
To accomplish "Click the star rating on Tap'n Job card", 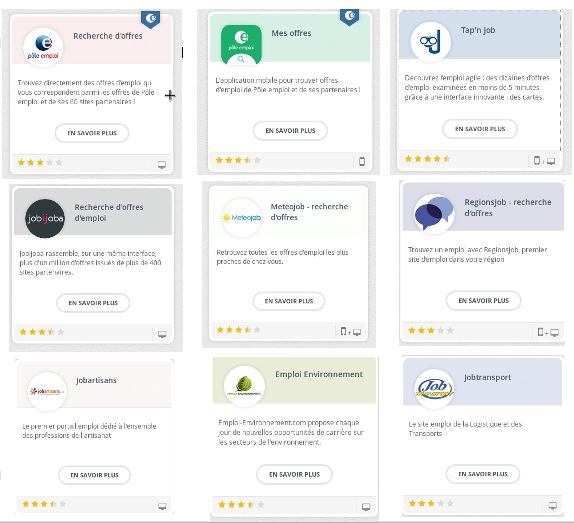I will (x=427, y=159).
